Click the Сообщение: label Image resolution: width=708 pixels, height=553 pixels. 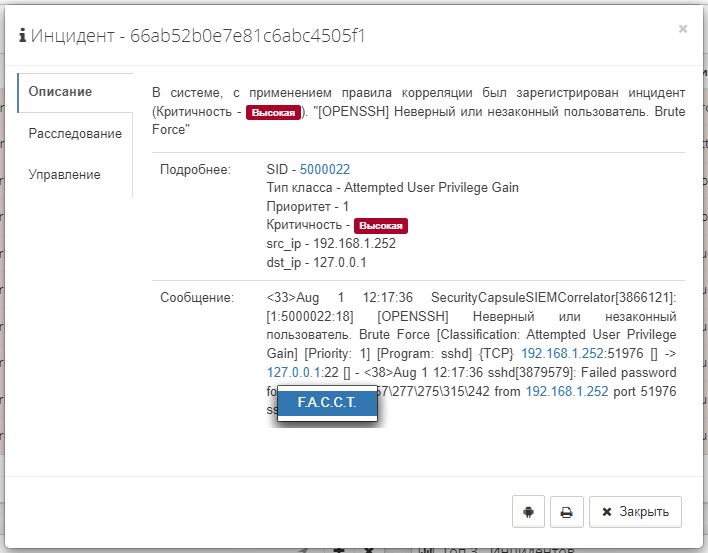pos(197,298)
